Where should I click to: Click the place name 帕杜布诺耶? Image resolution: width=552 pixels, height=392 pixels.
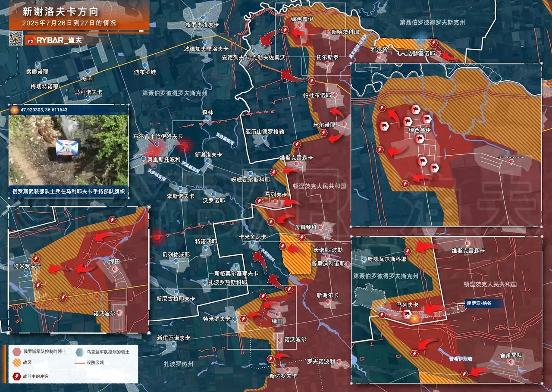click(317, 95)
